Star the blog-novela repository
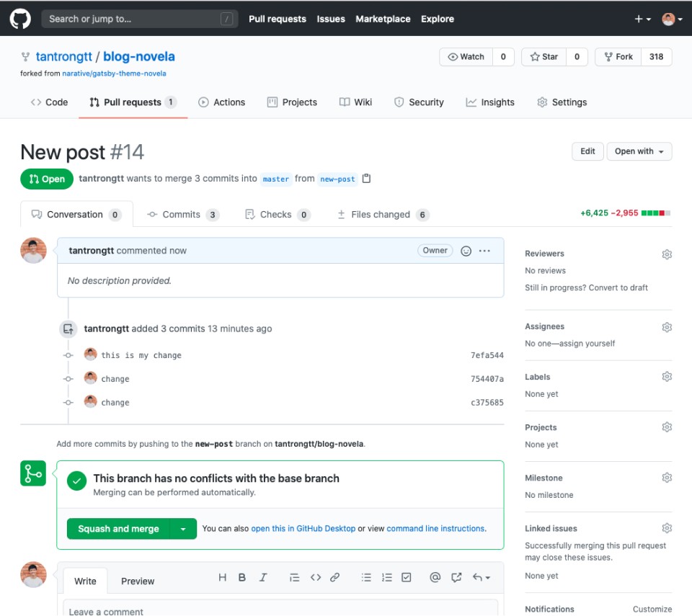Viewport: 692px width, 616px height. 544,57
